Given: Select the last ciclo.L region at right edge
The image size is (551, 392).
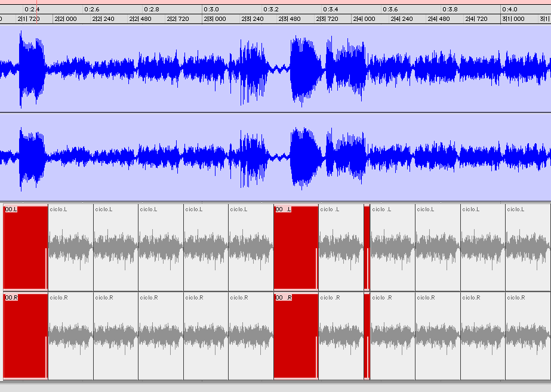Looking at the screenshot, I should (x=528, y=248).
